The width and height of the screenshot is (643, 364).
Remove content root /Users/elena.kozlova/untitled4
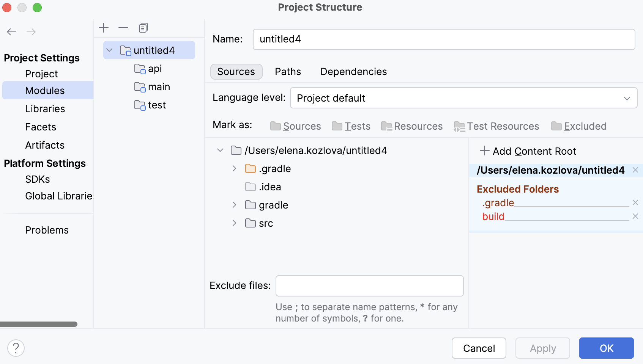pos(635,170)
